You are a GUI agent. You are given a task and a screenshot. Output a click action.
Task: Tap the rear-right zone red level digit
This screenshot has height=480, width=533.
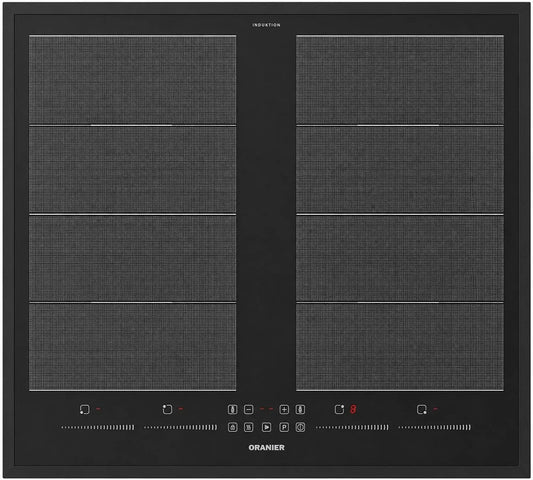(x=353, y=409)
